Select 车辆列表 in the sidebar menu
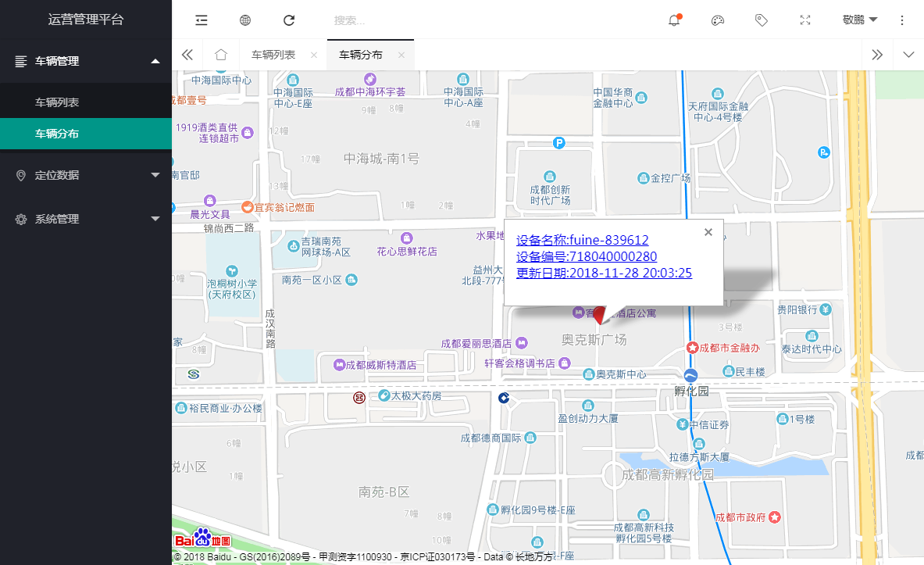Image resolution: width=924 pixels, height=565 pixels. [x=86, y=101]
